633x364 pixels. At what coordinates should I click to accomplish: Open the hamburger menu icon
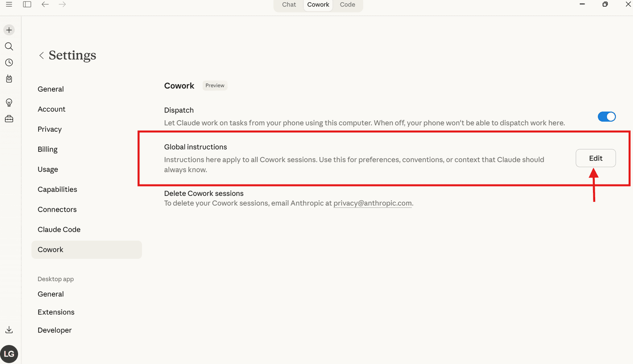point(9,4)
